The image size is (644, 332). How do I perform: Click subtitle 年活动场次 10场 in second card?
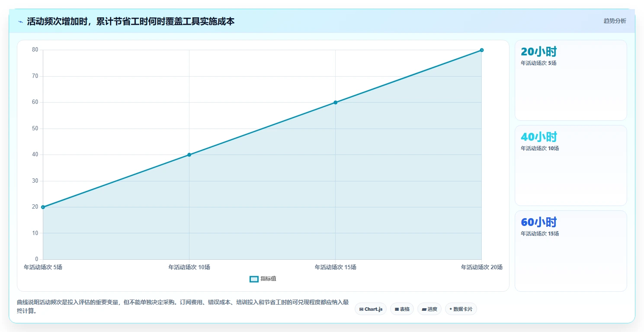pos(540,148)
